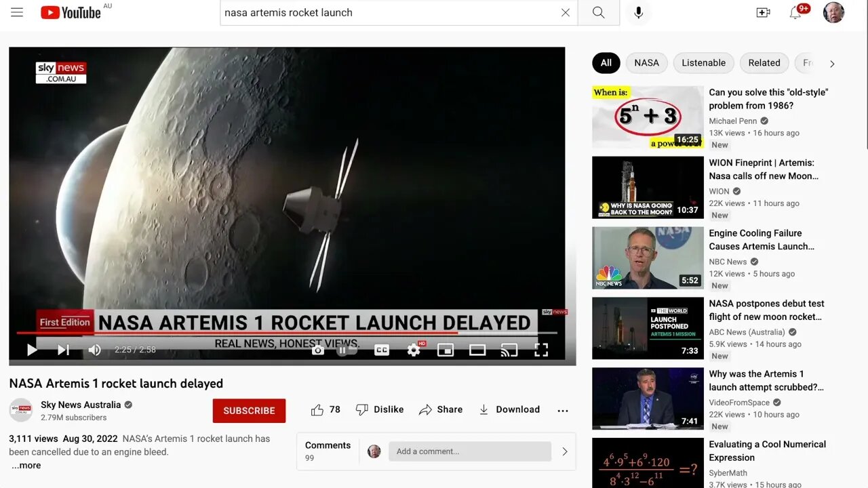Open the account avatar menu
Screen dimensions: 868x488
pyautogui.click(x=833, y=12)
